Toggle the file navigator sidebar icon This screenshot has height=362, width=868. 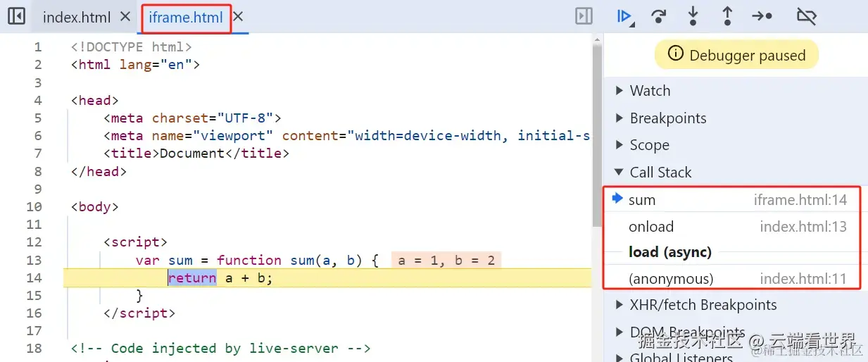point(16,16)
